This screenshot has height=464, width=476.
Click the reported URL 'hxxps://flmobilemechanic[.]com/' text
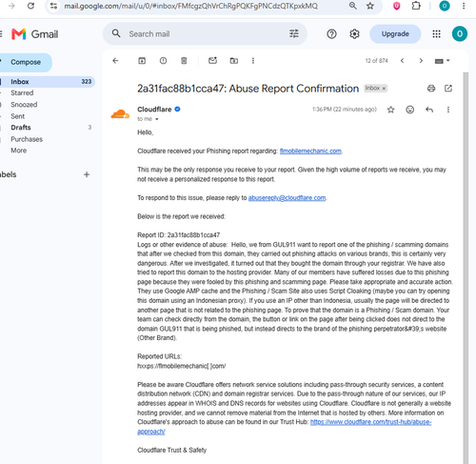tap(181, 366)
